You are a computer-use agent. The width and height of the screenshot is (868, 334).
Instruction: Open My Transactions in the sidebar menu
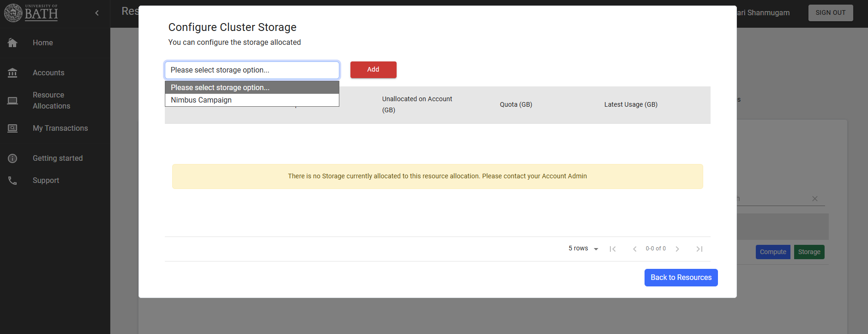pos(60,128)
